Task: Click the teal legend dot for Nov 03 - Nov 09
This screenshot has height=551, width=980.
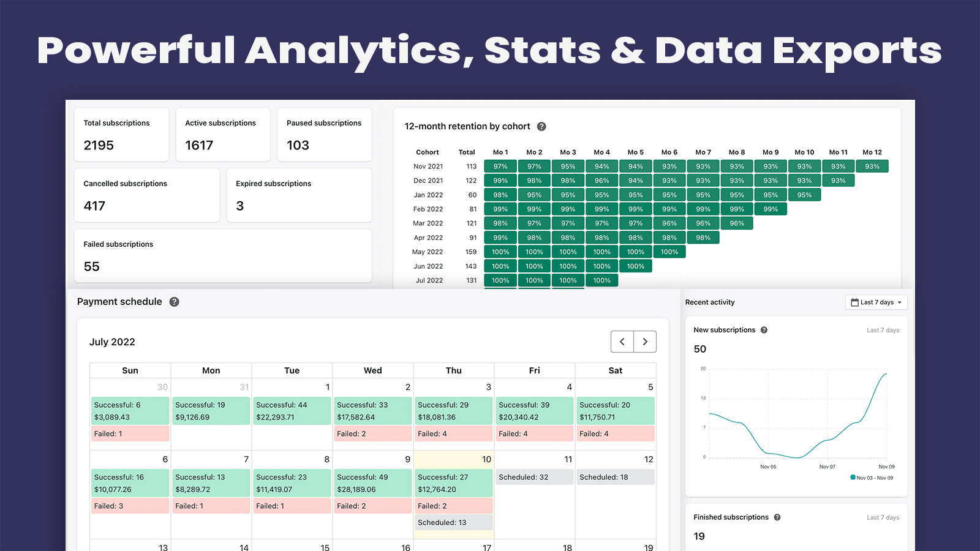Action: pyautogui.click(x=851, y=477)
